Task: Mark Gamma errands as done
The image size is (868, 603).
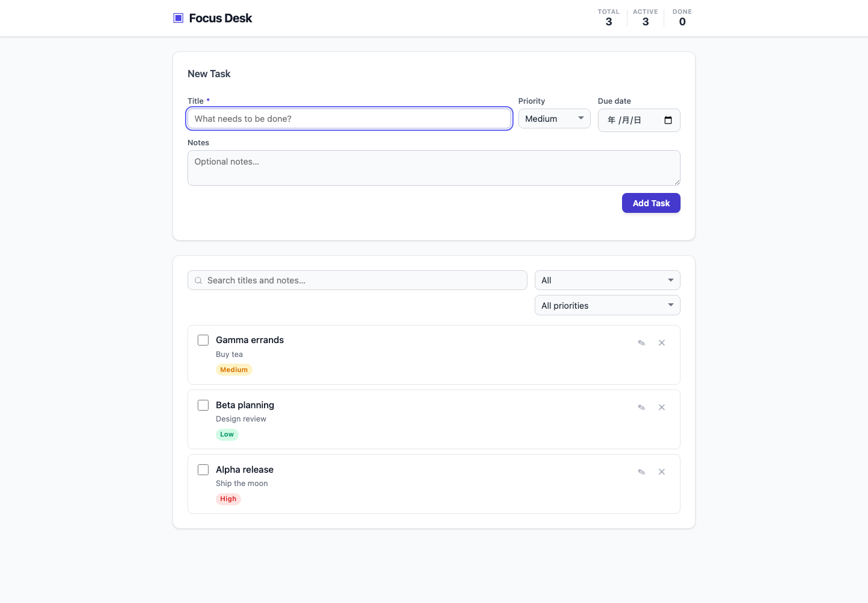Action: coord(203,340)
